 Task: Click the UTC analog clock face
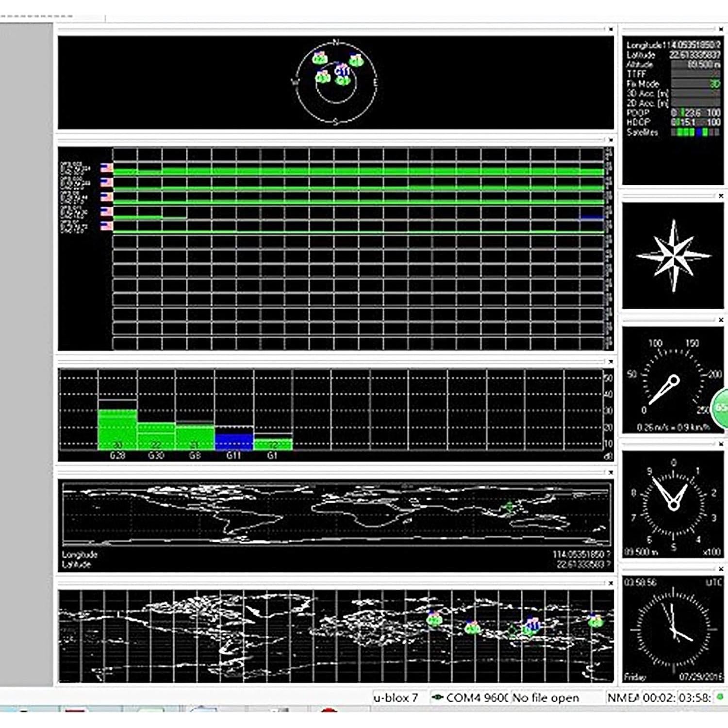click(673, 629)
